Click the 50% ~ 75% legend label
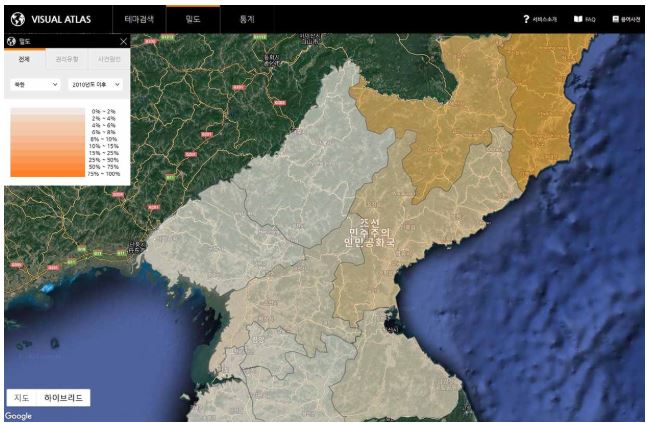The width and height of the screenshot is (647, 423). pyautogui.click(x=104, y=167)
